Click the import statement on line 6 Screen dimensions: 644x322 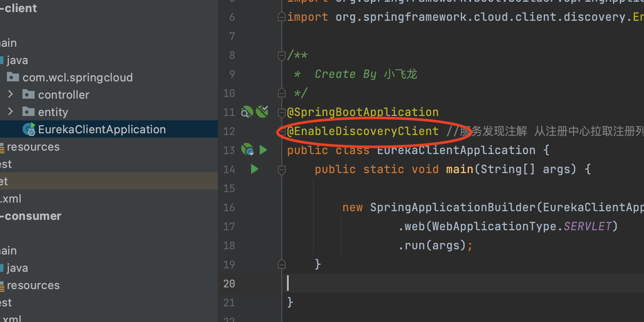point(465,17)
